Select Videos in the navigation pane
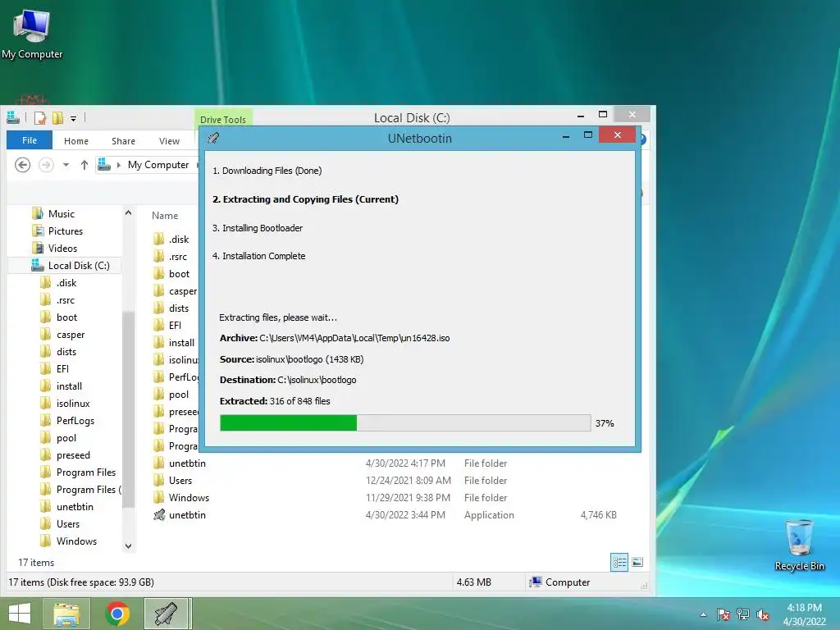 point(62,248)
